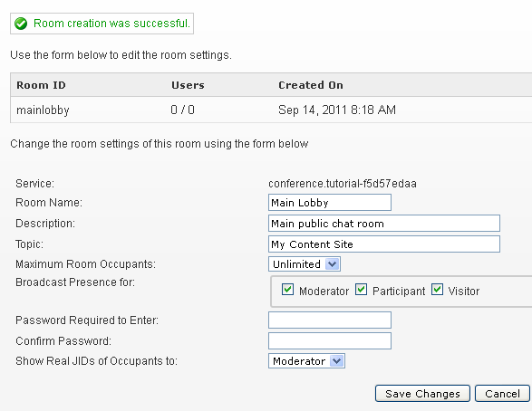This screenshot has height=411, width=532.
Task: Click the Room creation was successful message
Action: tap(111, 24)
